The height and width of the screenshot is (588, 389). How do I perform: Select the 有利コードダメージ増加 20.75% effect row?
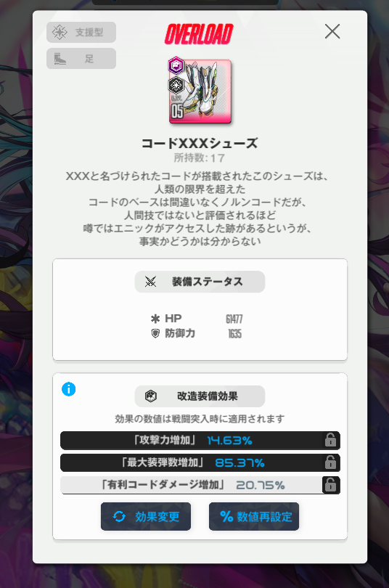[200, 485]
